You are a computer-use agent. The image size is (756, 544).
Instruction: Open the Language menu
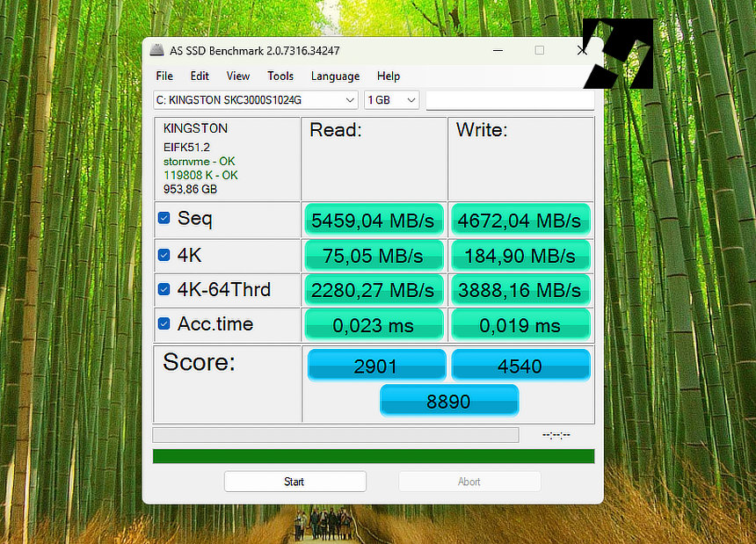[x=335, y=76]
